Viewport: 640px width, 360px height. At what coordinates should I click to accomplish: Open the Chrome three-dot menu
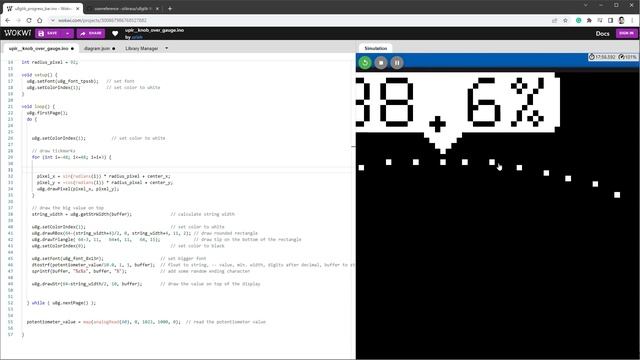coord(633,20)
